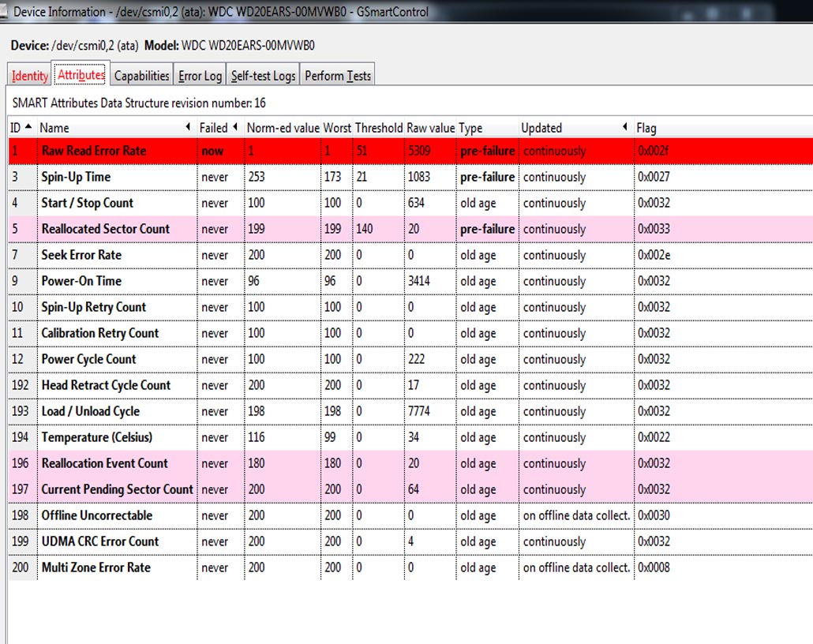Sort table by ID column header
The image size is (813, 644).
pyautogui.click(x=22, y=128)
